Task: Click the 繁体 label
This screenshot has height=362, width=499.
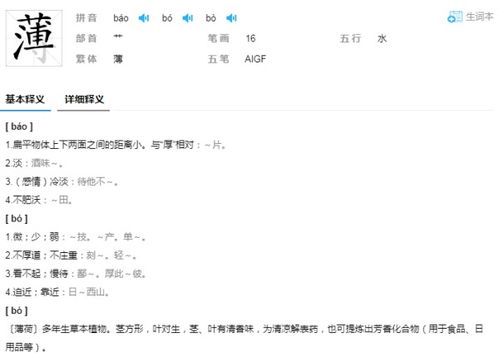Action: point(86,59)
